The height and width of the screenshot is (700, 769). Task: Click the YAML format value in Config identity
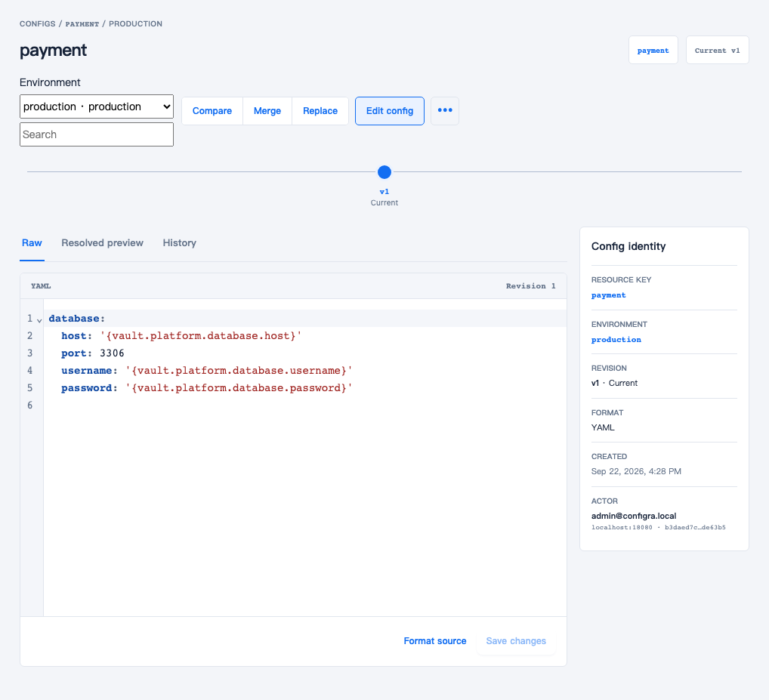point(603,427)
